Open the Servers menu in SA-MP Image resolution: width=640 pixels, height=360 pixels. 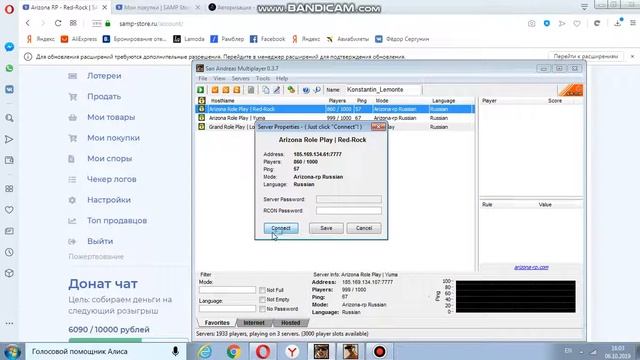coord(240,78)
